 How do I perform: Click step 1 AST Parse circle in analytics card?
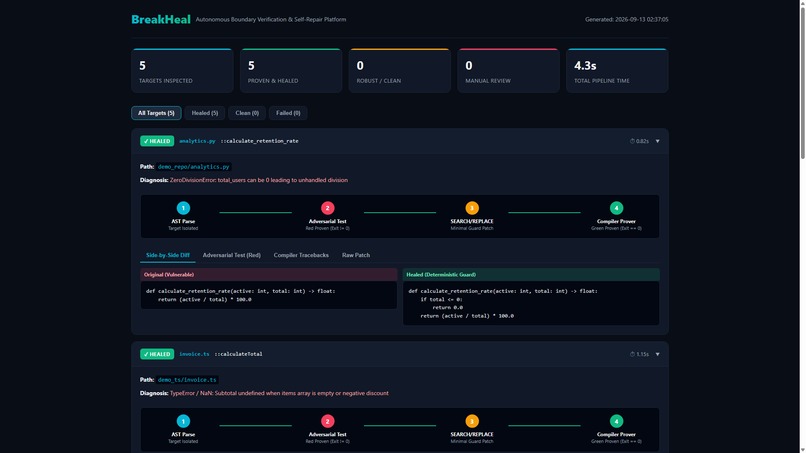click(x=183, y=208)
